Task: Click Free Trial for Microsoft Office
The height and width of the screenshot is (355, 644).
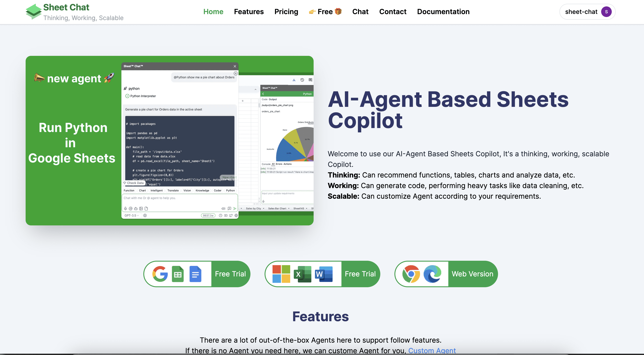Action: pyautogui.click(x=360, y=274)
